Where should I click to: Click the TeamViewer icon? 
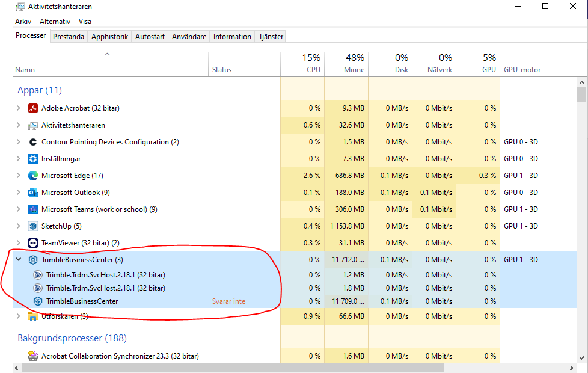33,243
